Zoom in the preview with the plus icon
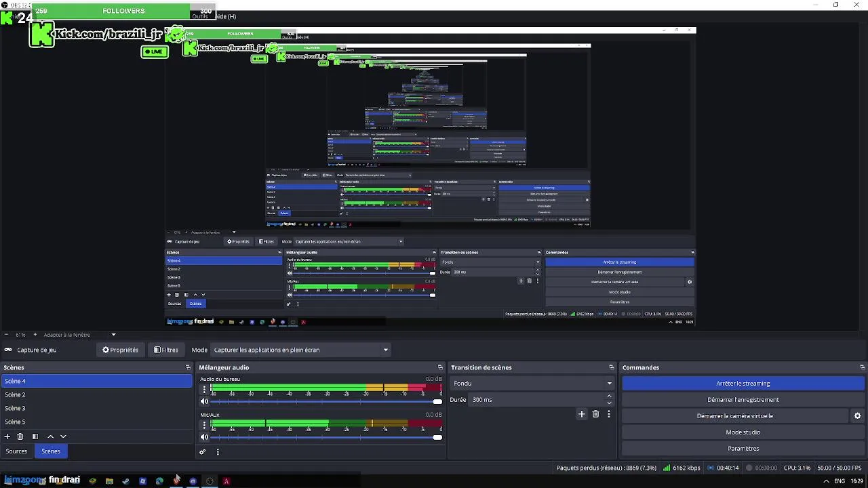The height and width of the screenshot is (488, 868). tap(35, 335)
